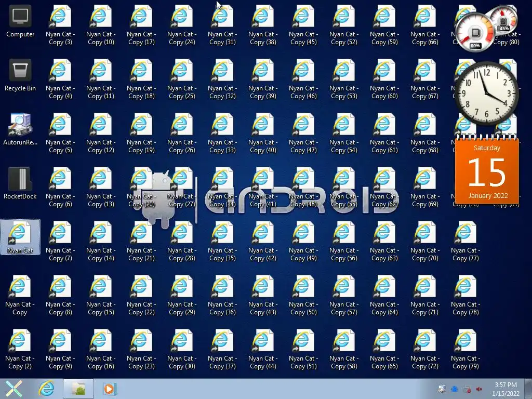Select Nyan Cat - Copy (69) shortcut
The image size is (532, 399).
pos(425,187)
